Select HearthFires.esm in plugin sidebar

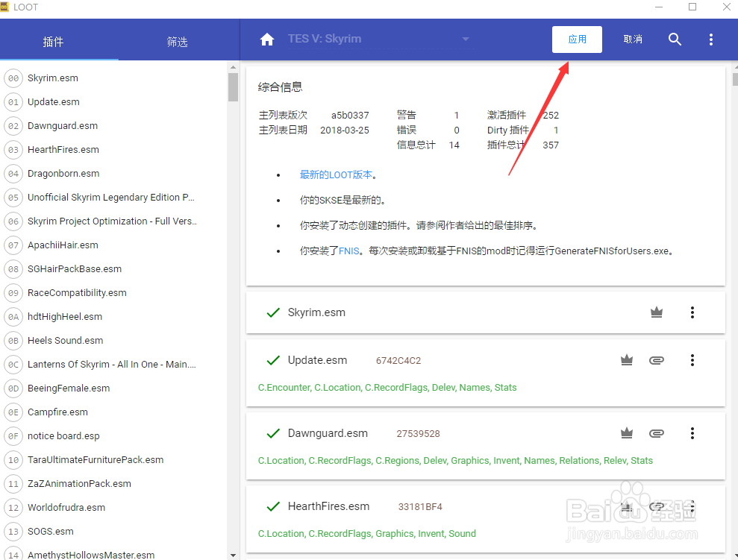point(63,150)
